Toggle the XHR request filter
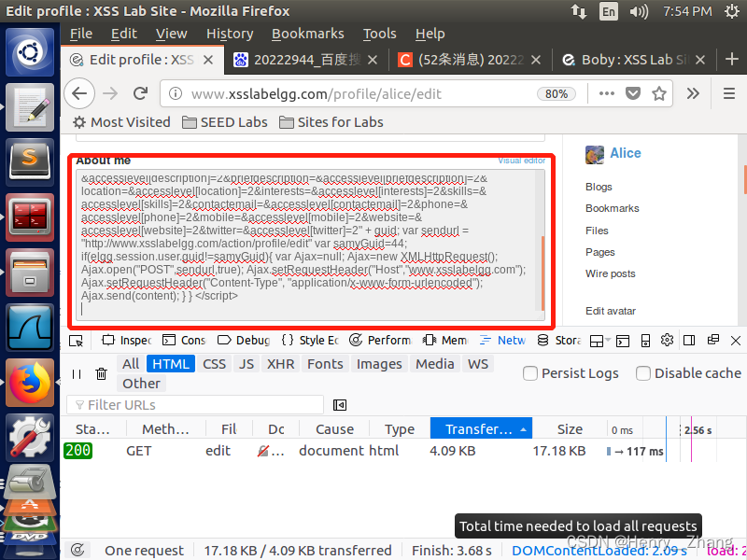The height and width of the screenshot is (560, 747). (281, 364)
